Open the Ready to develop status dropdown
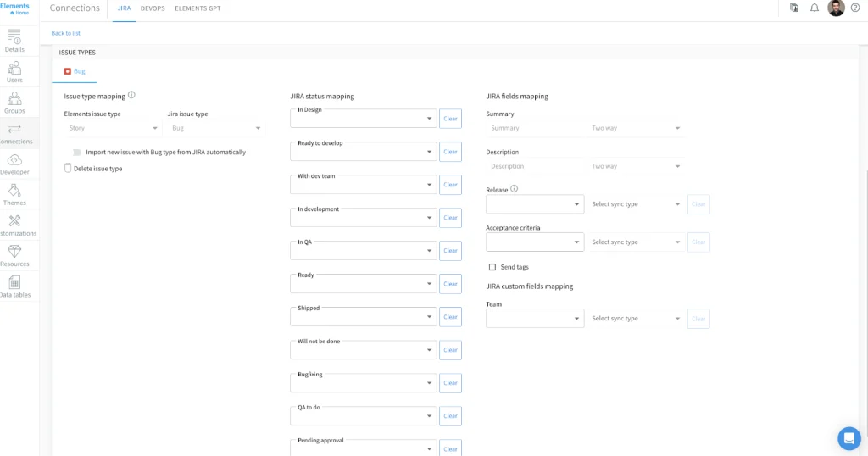 (x=363, y=152)
